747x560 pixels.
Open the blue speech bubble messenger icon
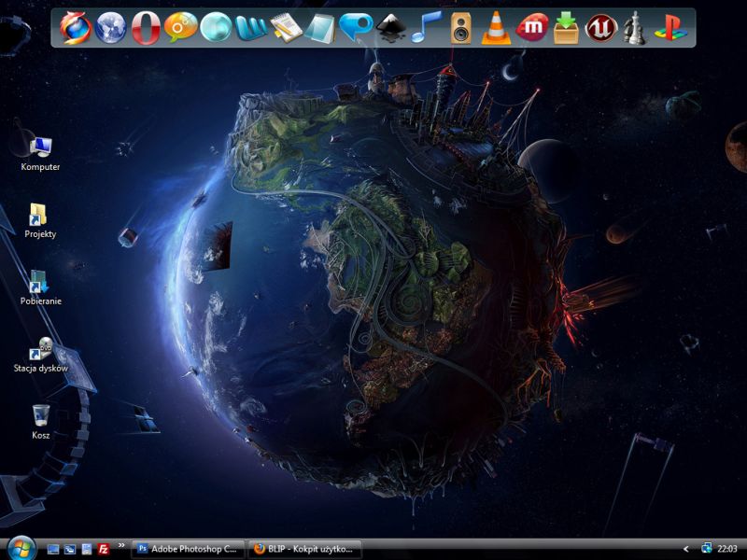[x=356, y=27]
